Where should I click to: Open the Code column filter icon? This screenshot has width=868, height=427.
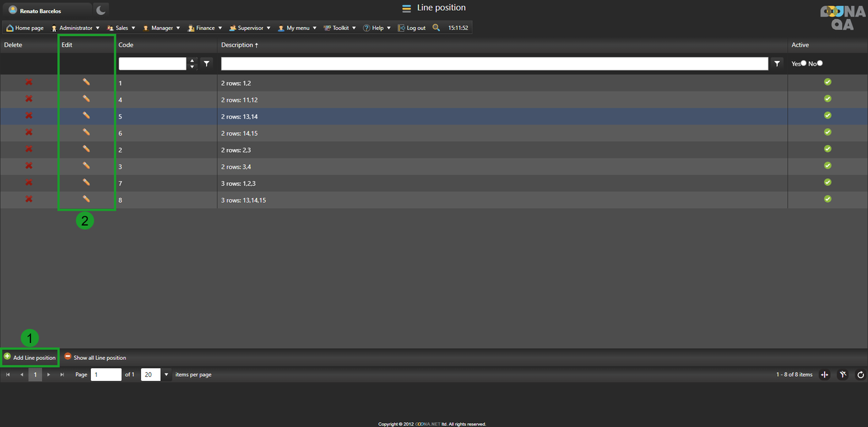pyautogui.click(x=207, y=63)
